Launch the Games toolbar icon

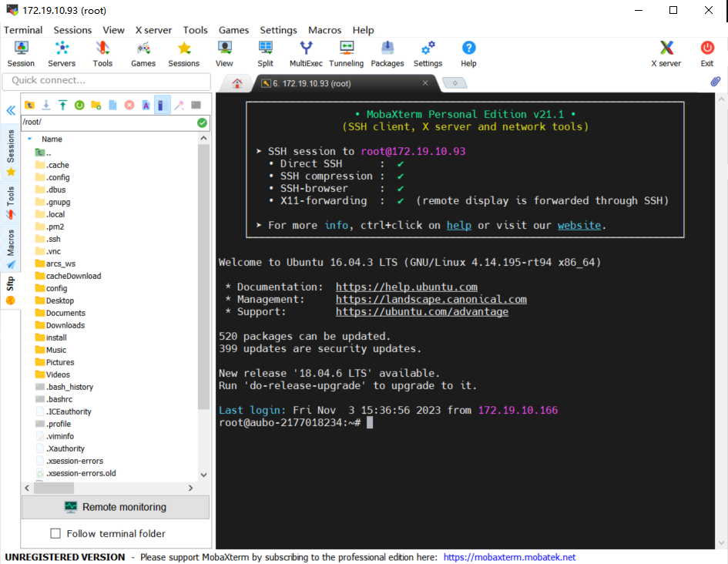143,54
